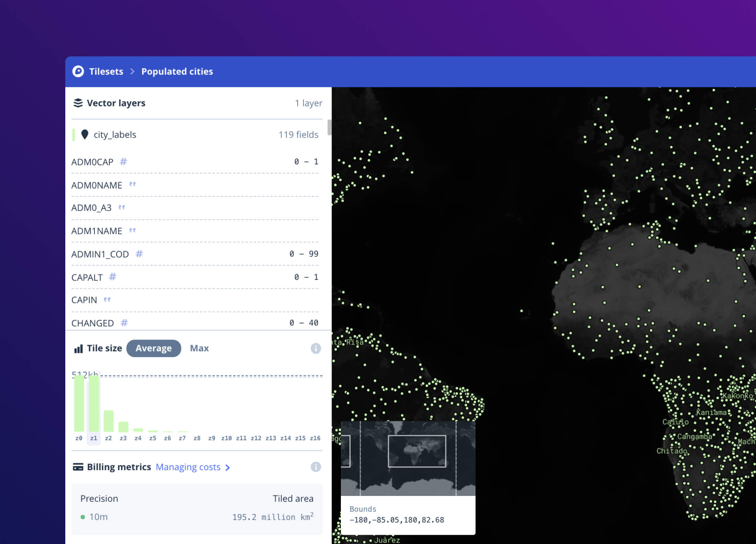This screenshot has width=756, height=544.
Task: Select the Average tile size toggle
Action: [154, 348]
